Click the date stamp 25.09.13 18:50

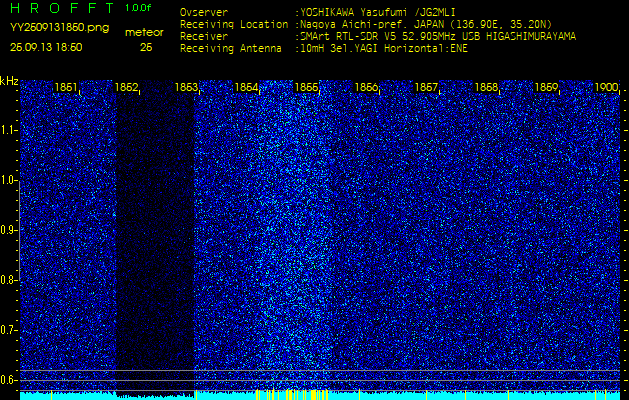46,47
